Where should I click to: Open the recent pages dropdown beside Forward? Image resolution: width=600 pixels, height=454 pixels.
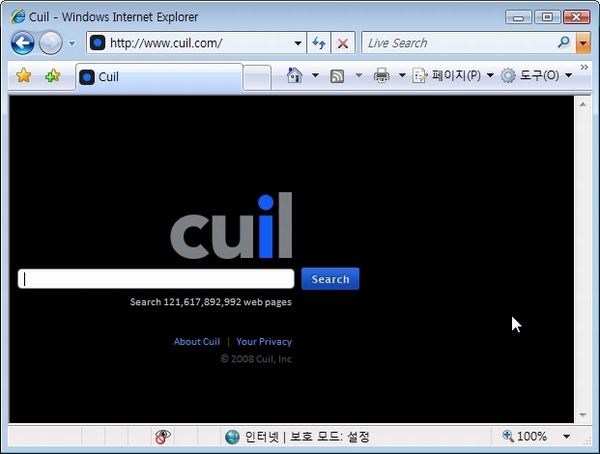[72, 43]
